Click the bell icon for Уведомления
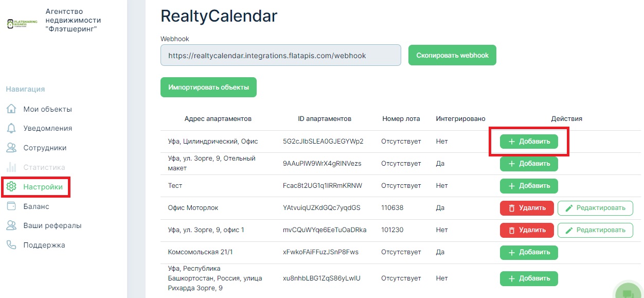The image size is (644, 298). click(11, 128)
